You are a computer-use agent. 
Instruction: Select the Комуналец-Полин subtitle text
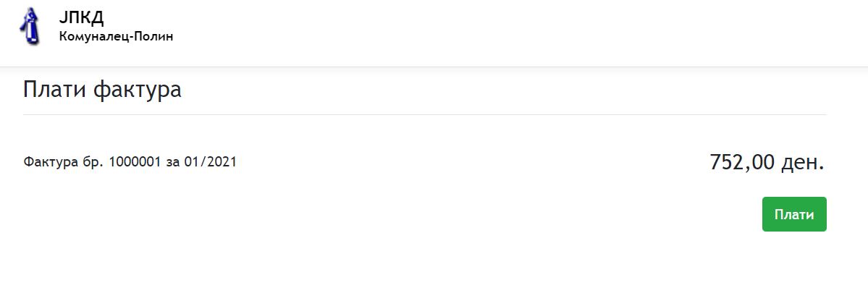pyautogui.click(x=117, y=36)
